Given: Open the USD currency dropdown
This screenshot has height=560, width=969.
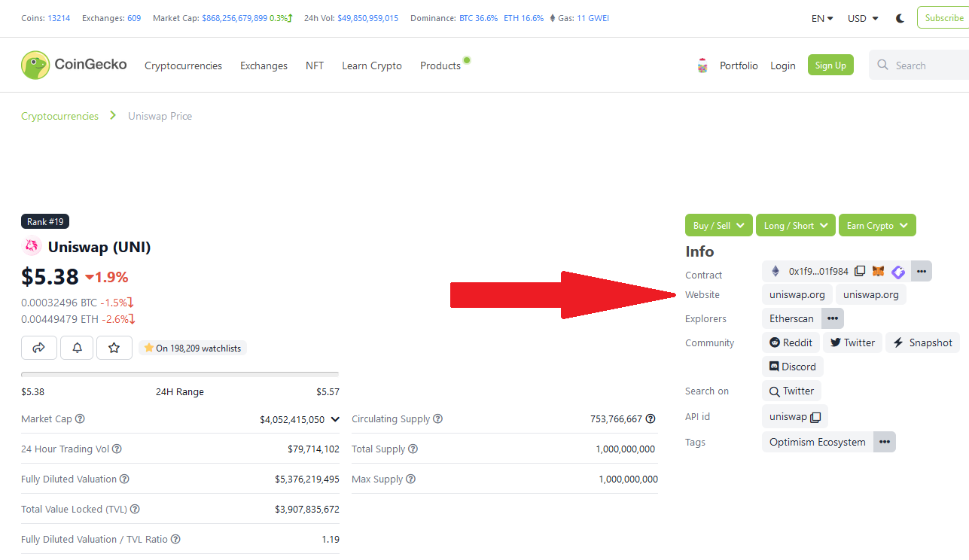Looking at the screenshot, I should (863, 18).
